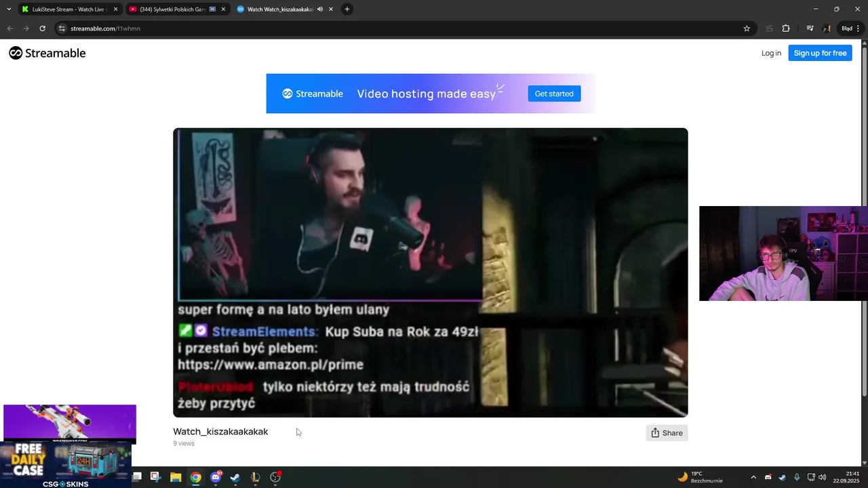Click picture-in-picture icon on YouTube tab
This screenshot has height=488, width=868.
pyautogui.click(x=212, y=9)
